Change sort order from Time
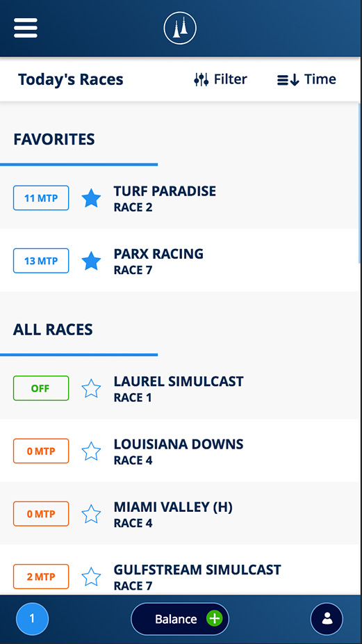The width and height of the screenshot is (362, 644). 306,79
